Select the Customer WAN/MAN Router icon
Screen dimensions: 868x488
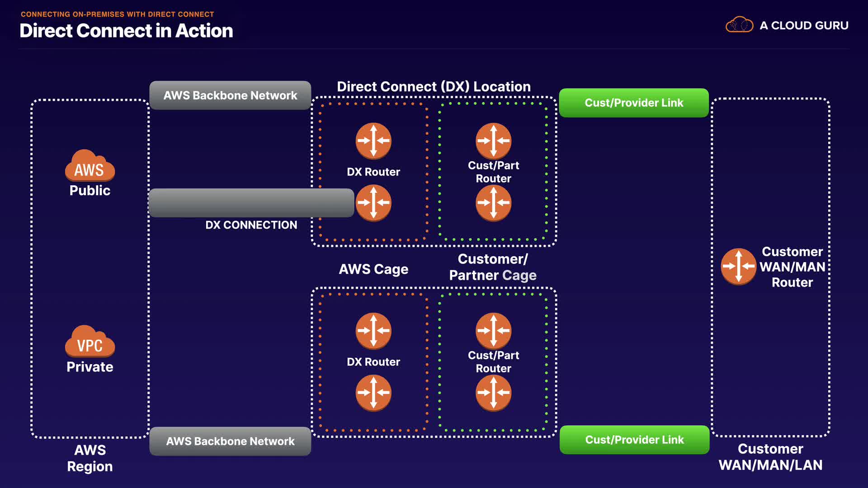click(738, 266)
